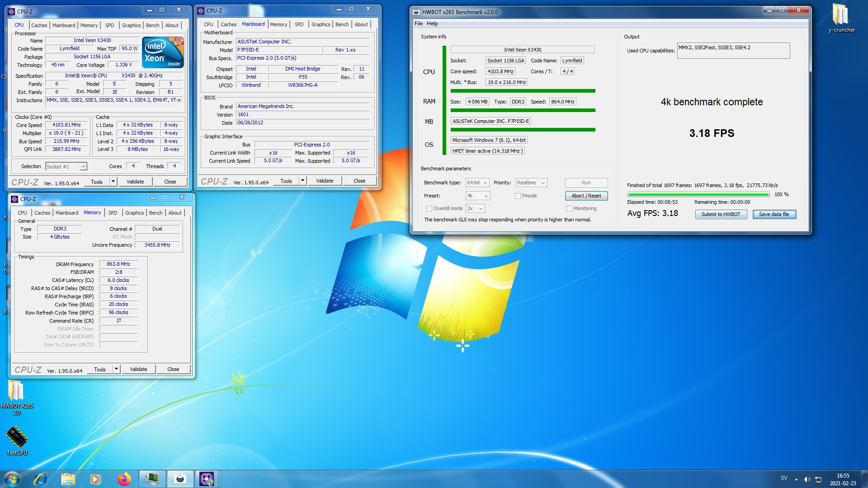Viewport: 868px width, 488px height.
Task: Open Bench tab in CPU-Z CPU window
Action: click(152, 25)
